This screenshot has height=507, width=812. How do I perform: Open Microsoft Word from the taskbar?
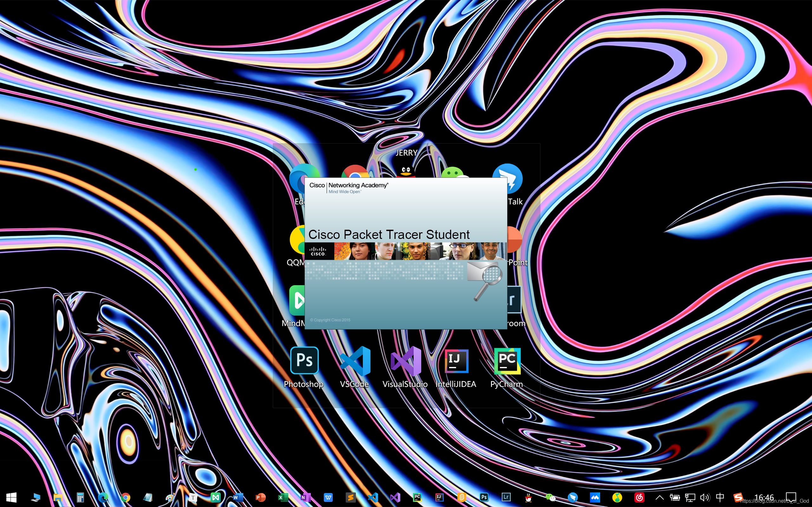pyautogui.click(x=238, y=497)
